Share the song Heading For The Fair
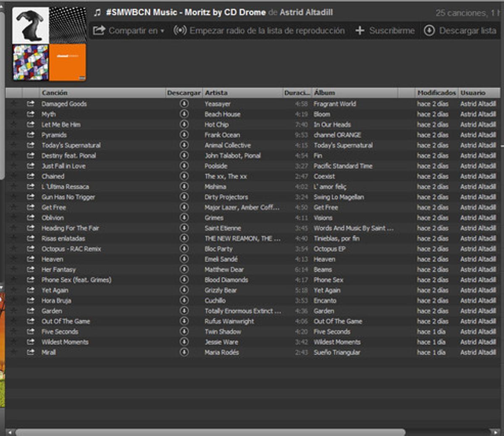The image size is (504, 436). [31, 228]
